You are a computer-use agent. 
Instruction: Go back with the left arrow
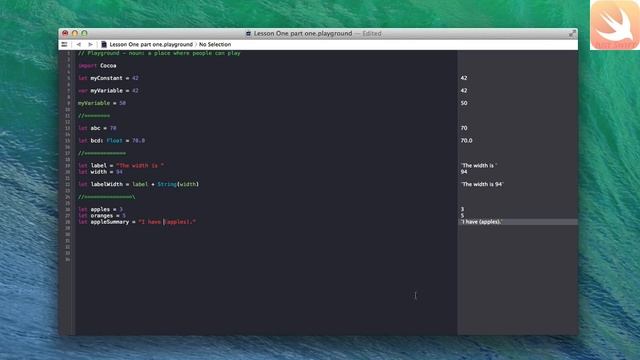(78, 44)
